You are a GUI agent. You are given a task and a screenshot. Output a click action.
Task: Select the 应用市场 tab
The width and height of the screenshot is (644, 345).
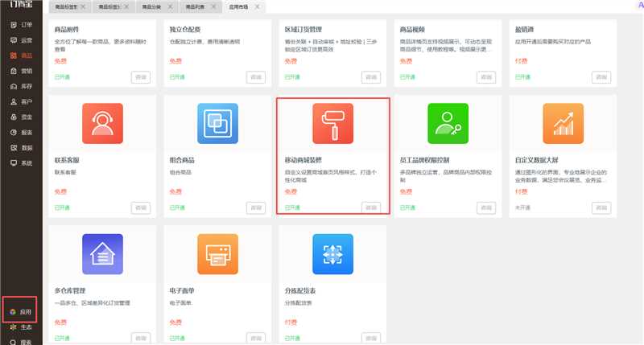[x=238, y=7]
